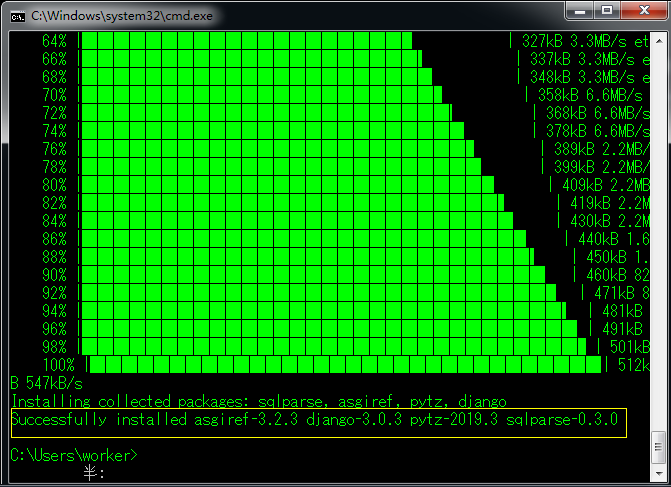The image size is (671, 487).
Task: Click the 80% progress label
Action: click(54, 185)
